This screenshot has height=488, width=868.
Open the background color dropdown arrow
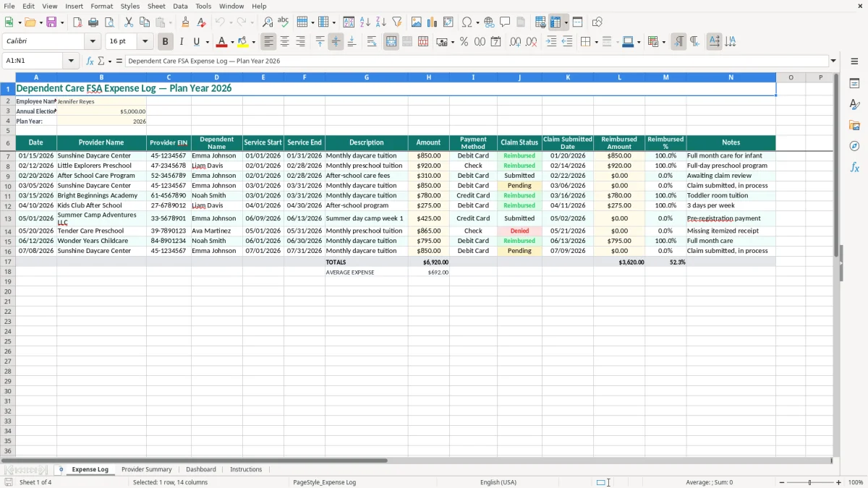(x=253, y=43)
